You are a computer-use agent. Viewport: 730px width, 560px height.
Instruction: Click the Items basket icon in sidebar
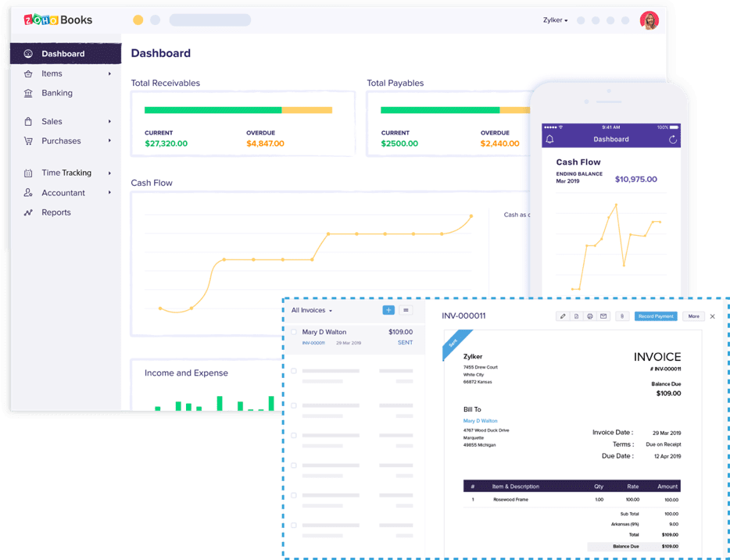click(28, 73)
